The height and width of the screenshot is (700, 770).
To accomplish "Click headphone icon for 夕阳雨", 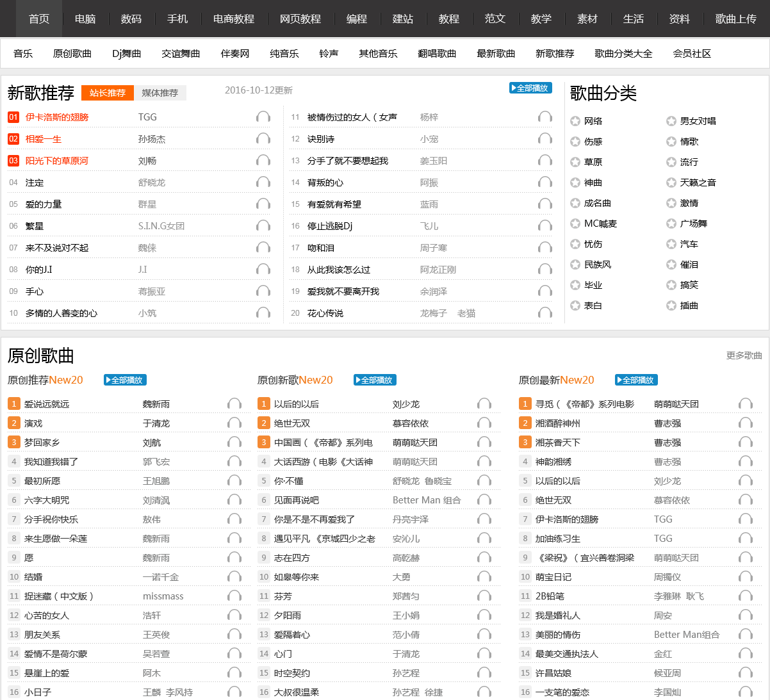I will click(484, 615).
